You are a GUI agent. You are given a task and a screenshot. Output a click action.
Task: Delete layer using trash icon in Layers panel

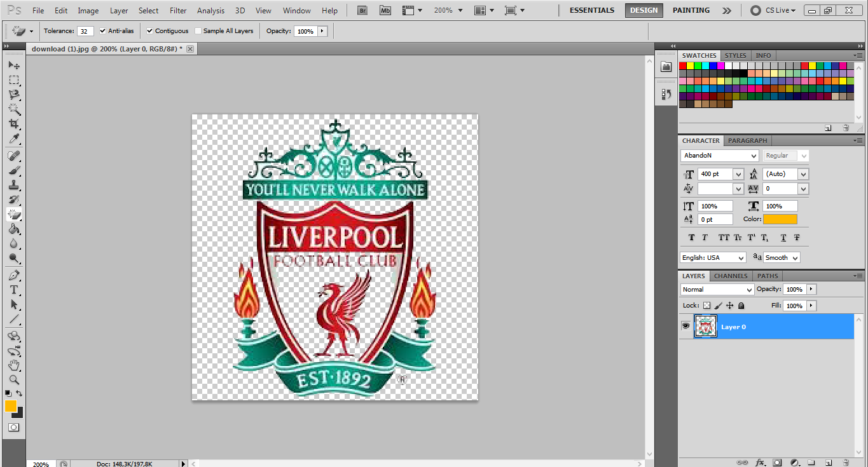pyautogui.click(x=846, y=462)
